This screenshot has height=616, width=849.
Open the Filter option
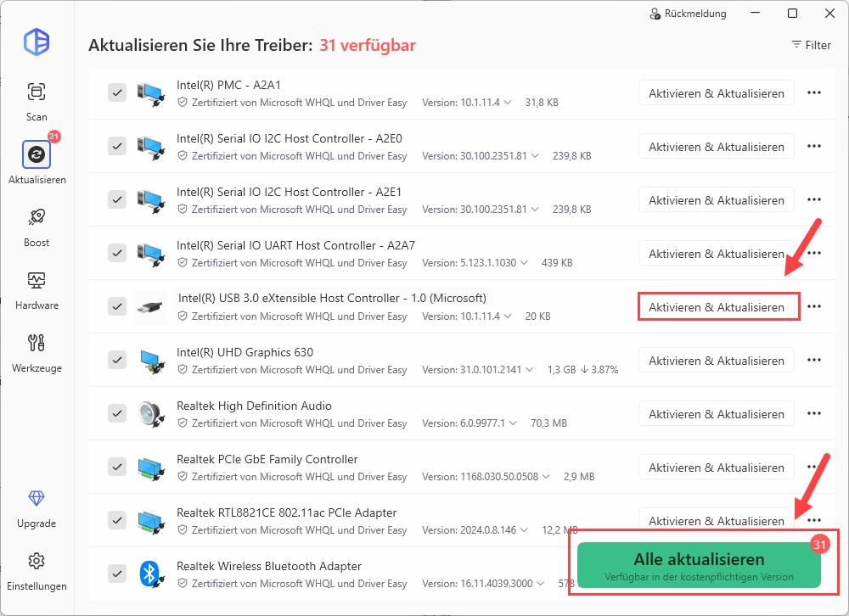[811, 45]
